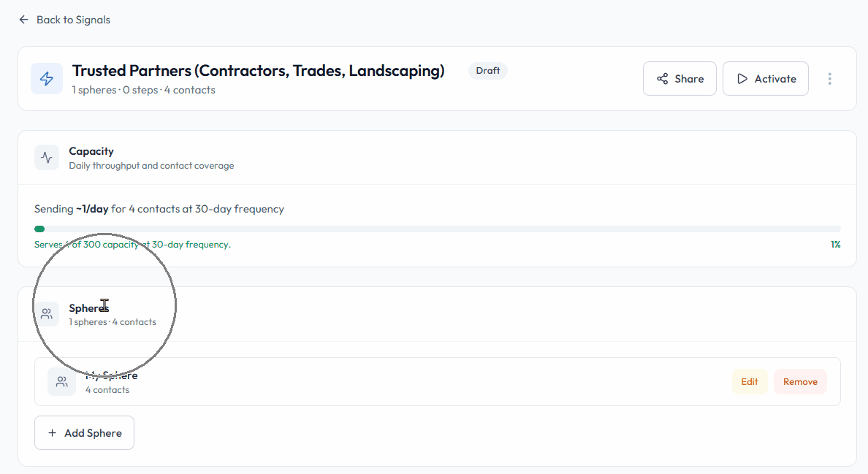Share this signal
The height and width of the screenshot is (474, 868).
tap(679, 79)
